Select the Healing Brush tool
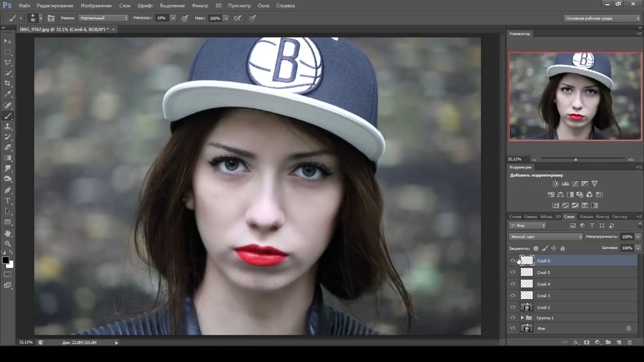The height and width of the screenshot is (362, 644). click(8, 106)
